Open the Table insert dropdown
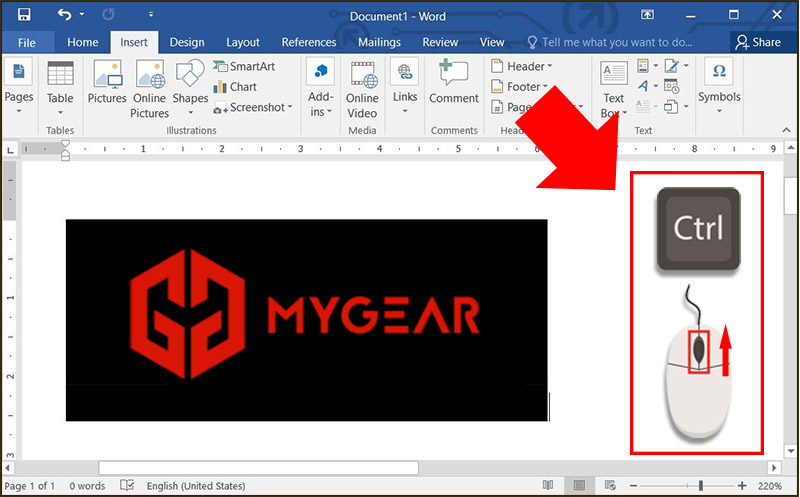The image size is (800, 497). (60, 87)
